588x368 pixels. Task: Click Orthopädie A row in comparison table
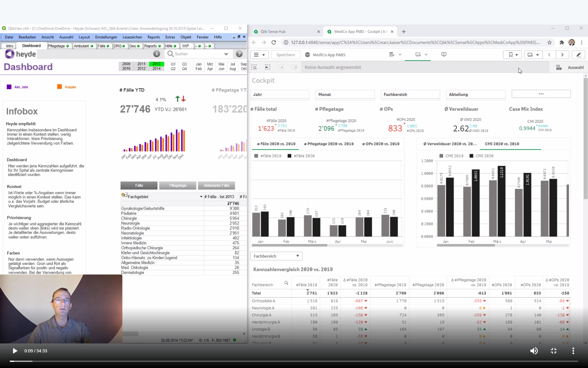tap(410, 301)
